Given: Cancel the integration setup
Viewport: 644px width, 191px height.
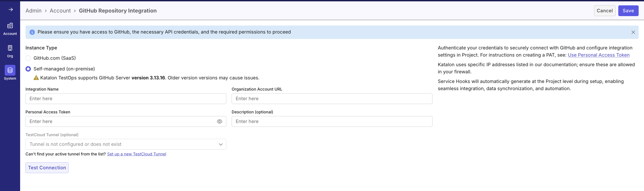Looking at the screenshot, I should pos(604,11).
